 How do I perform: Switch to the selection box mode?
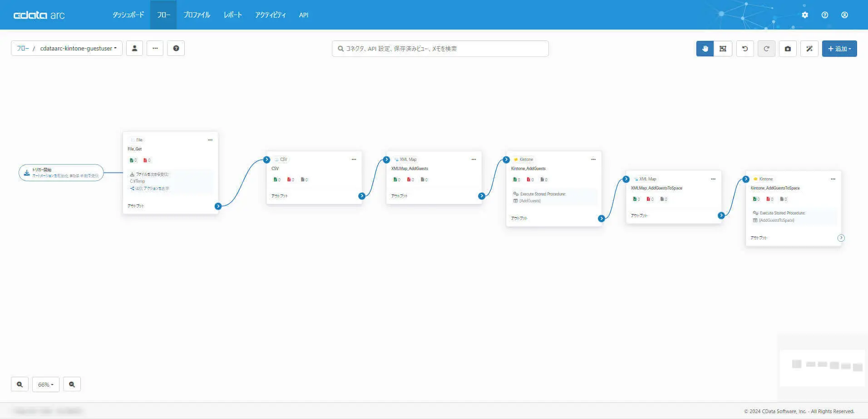[x=723, y=49]
